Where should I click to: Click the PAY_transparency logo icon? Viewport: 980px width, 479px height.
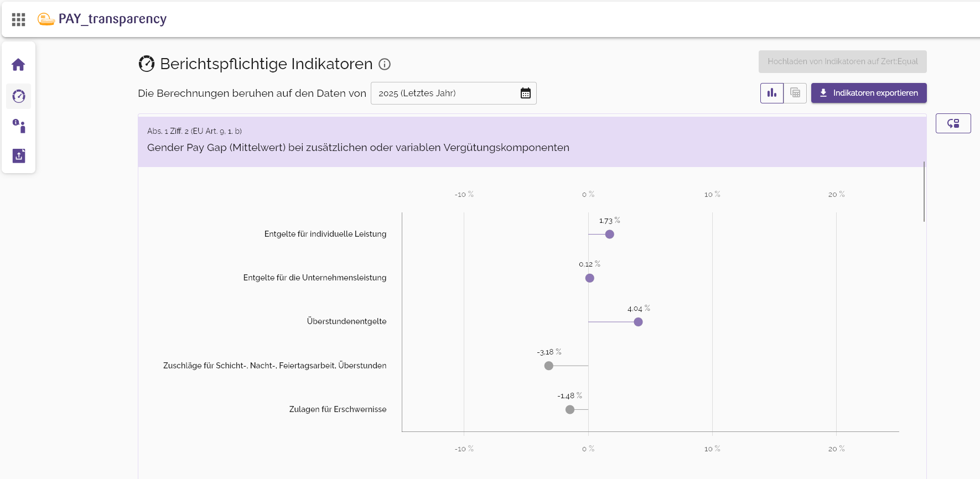(46, 19)
